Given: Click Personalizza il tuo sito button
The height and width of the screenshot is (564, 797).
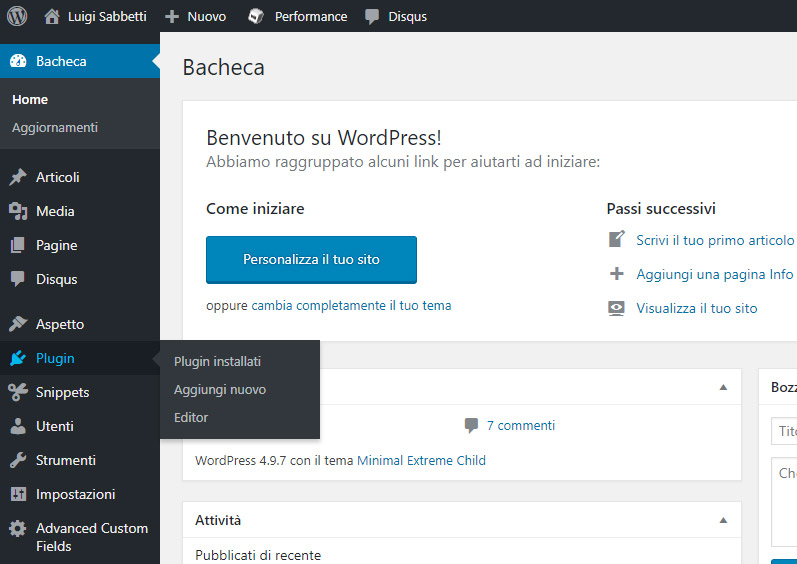Looking at the screenshot, I should 311,260.
